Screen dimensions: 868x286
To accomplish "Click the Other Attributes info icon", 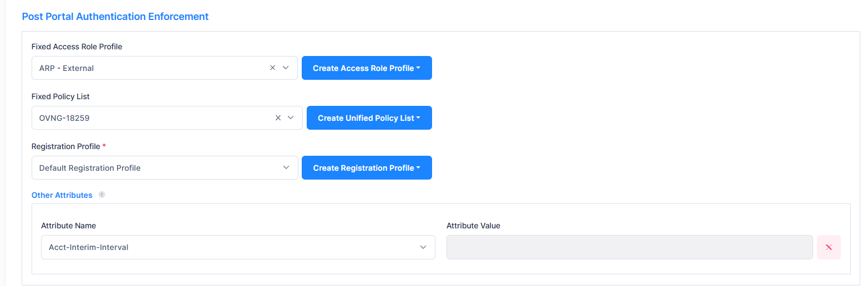I will (101, 195).
